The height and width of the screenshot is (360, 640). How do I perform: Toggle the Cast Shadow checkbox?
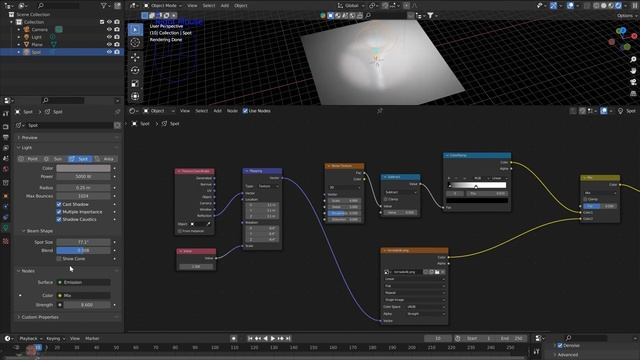coord(59,204)
